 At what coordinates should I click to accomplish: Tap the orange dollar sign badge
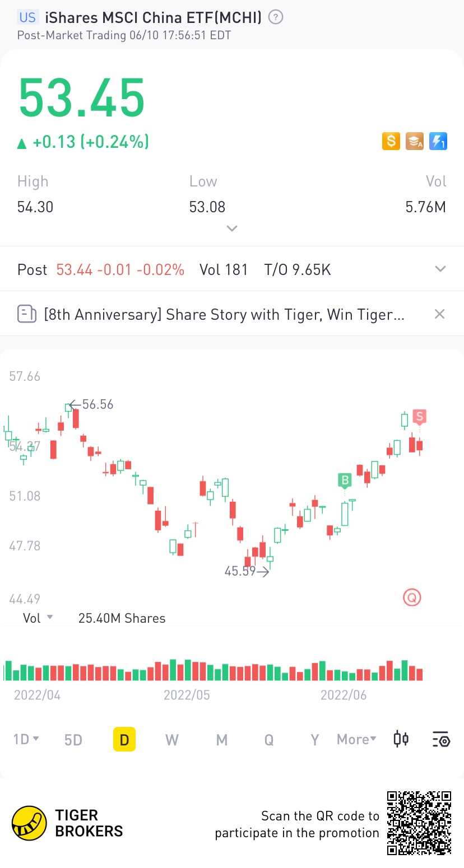coord(391,141)
